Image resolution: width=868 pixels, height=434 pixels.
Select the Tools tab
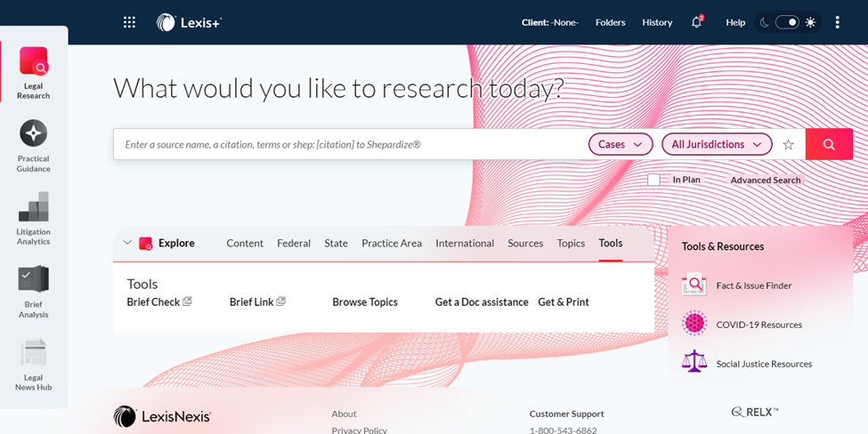pos(611,244)
